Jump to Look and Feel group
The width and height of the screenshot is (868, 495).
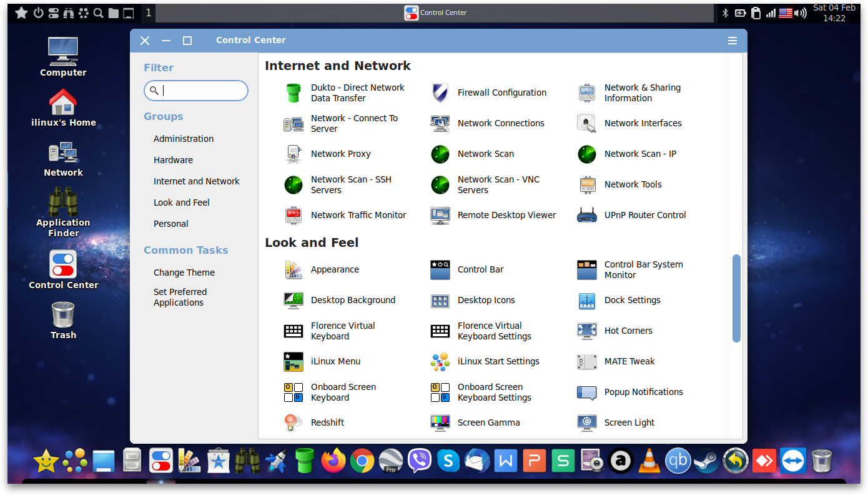click(x=182, y=202)
